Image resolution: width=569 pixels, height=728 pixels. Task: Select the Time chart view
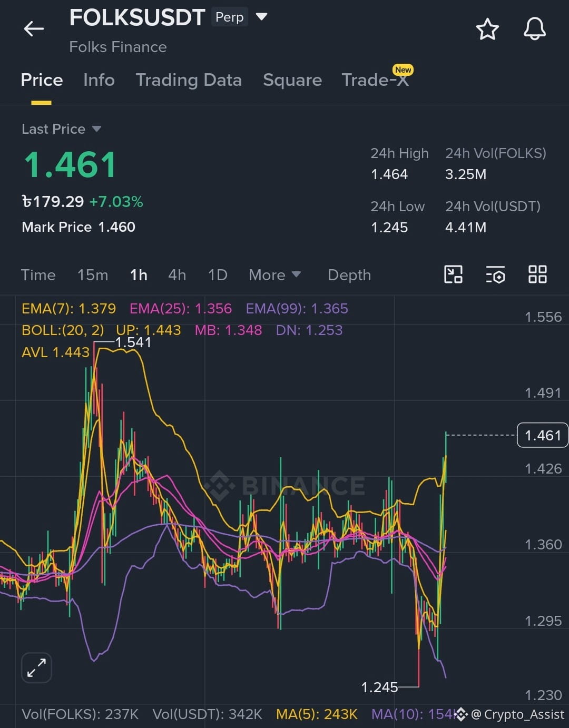coord(38,275)
